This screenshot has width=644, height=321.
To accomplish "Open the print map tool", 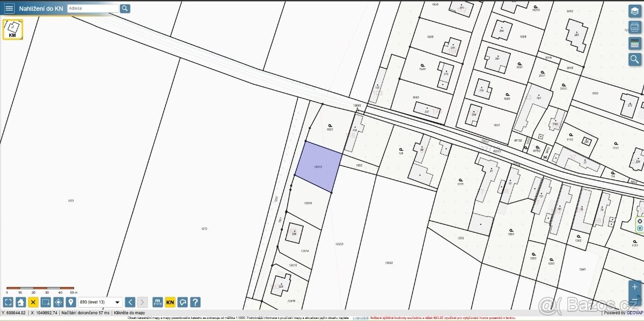I will 635,27.
